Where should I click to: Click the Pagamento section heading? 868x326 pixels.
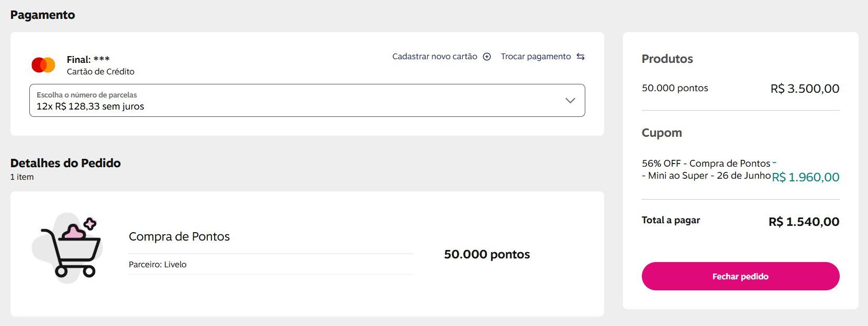point(42,15)
